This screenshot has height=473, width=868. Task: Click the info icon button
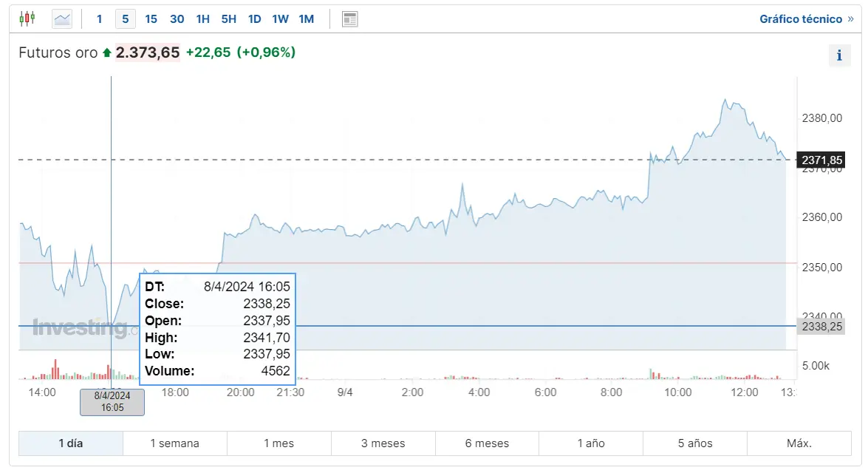pyautogui.click(x=839, y=55)
